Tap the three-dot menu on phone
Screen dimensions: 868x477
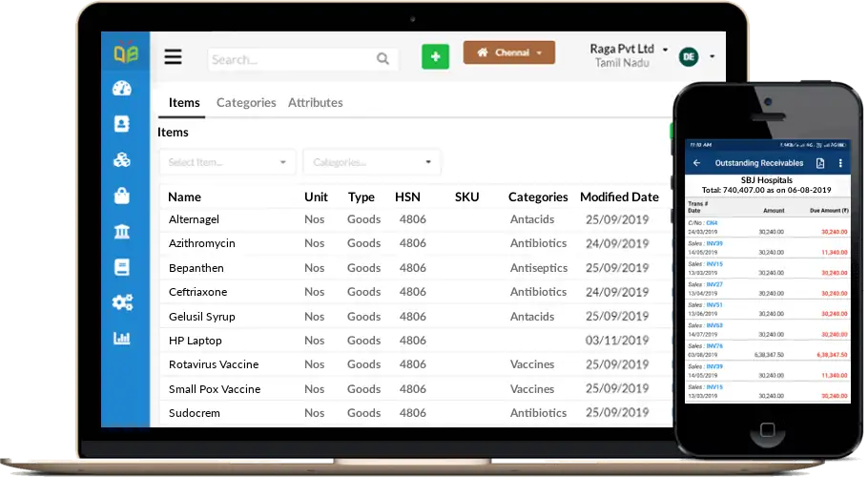coord(840,163)
